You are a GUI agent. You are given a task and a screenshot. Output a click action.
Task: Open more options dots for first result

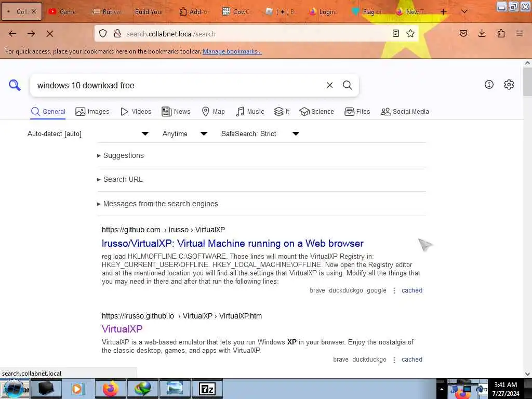pos(394,291)
